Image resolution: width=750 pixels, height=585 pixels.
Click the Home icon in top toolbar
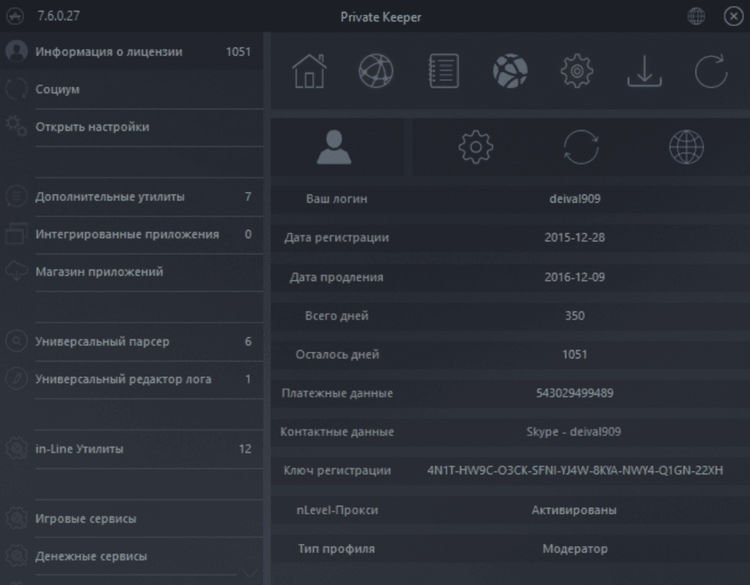pos(309,71)
